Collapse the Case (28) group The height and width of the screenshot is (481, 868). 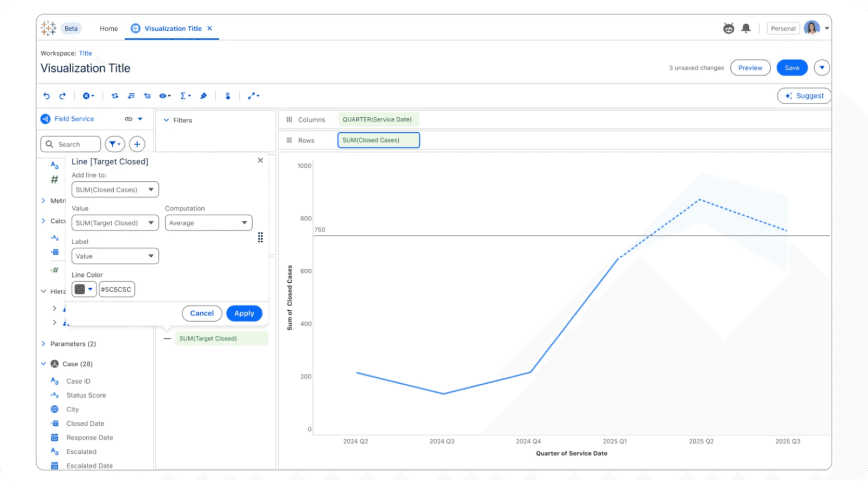[x=44, y=364]
